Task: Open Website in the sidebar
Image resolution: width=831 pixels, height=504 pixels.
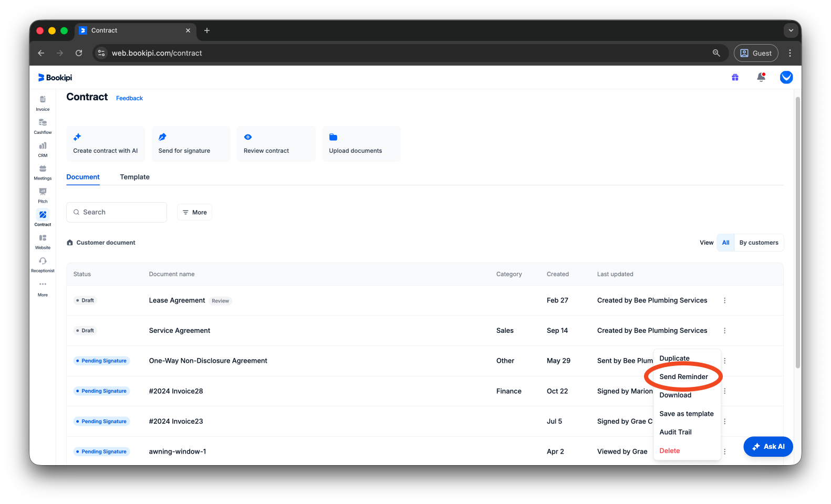Action: (43, 241)
